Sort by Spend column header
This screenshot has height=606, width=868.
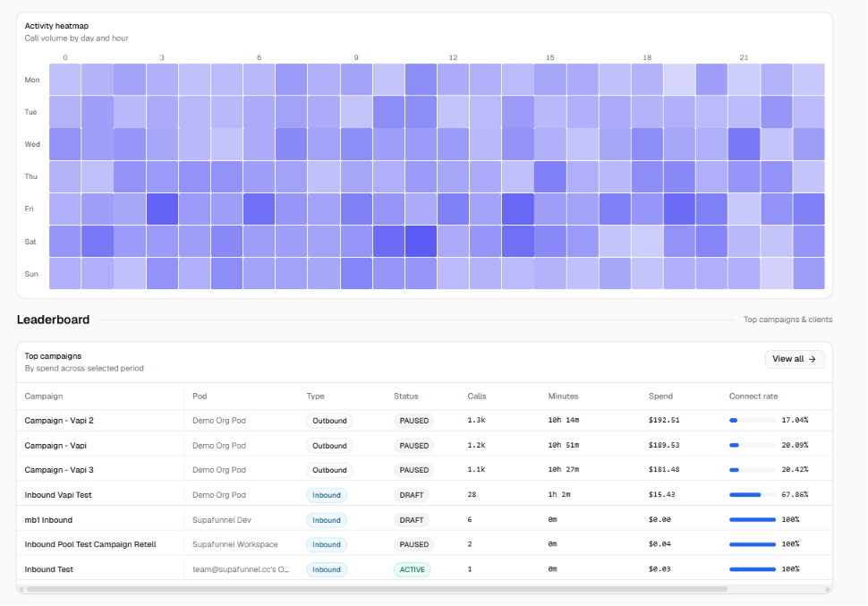click(660, 396)
